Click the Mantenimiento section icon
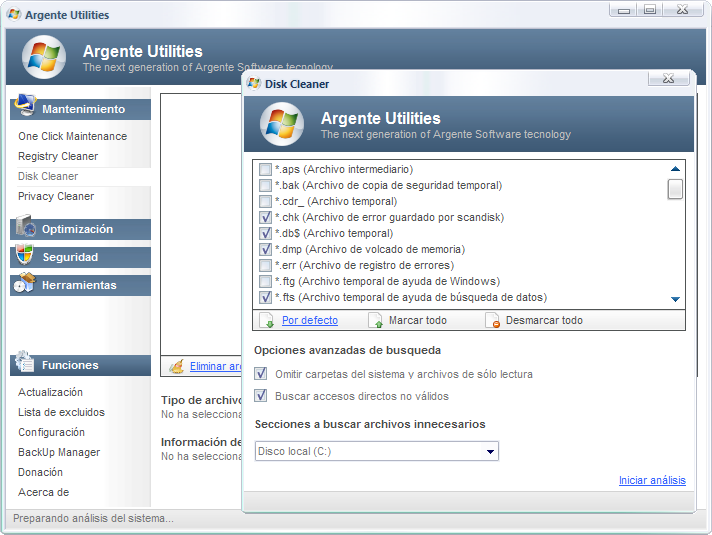712x535 pixels. [24, 108]
